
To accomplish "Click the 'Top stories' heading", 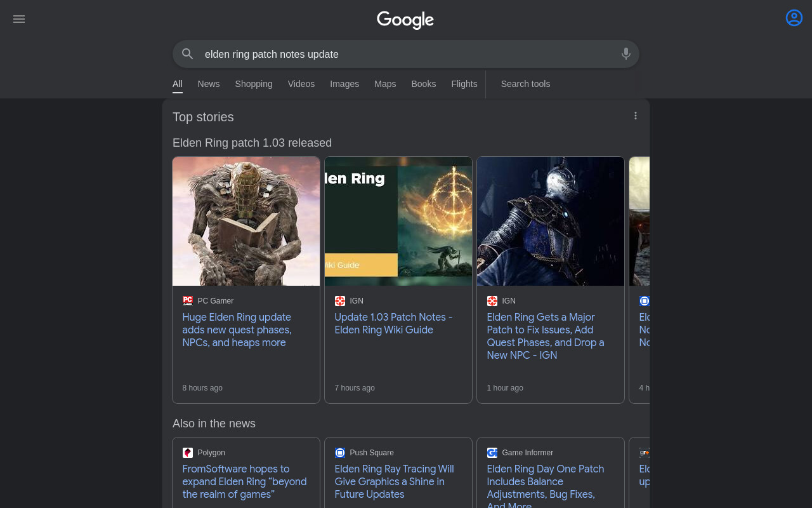I will click(203, 117).
